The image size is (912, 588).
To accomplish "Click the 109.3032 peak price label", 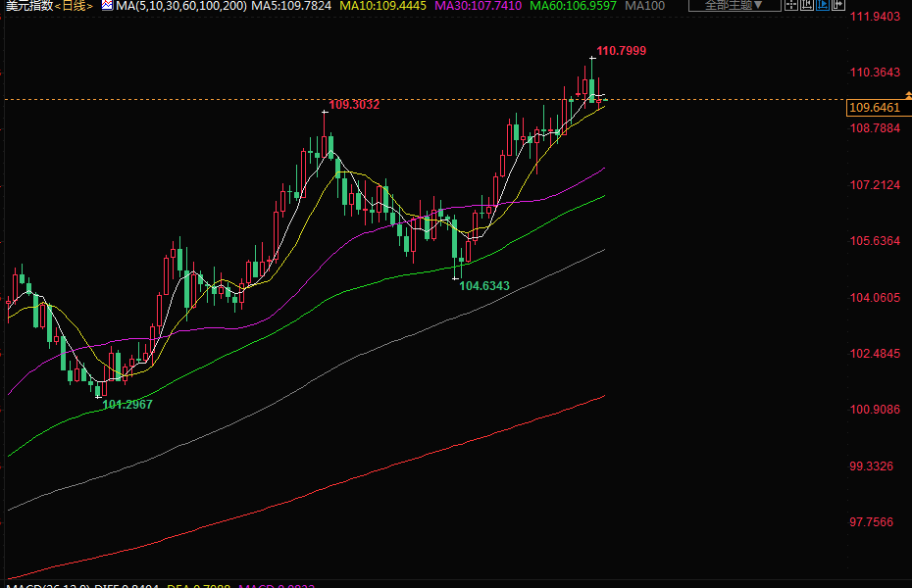I will [x=354, y=105].
